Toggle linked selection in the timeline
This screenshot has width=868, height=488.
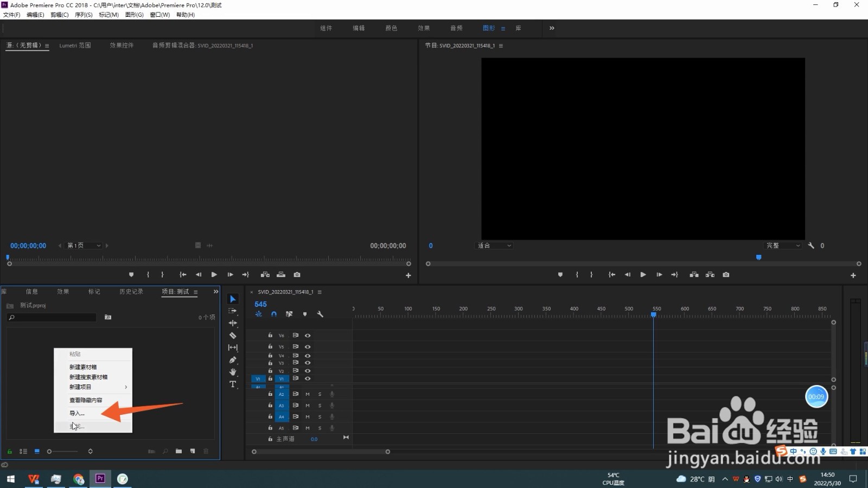pos(289,314)
